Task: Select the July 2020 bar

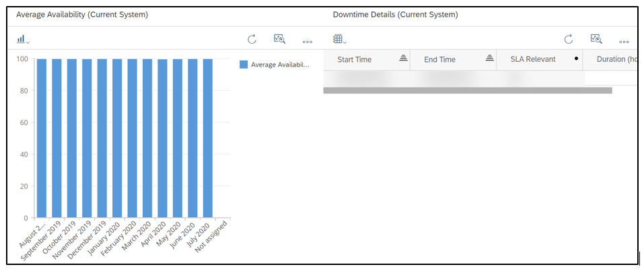Action: 208,138
